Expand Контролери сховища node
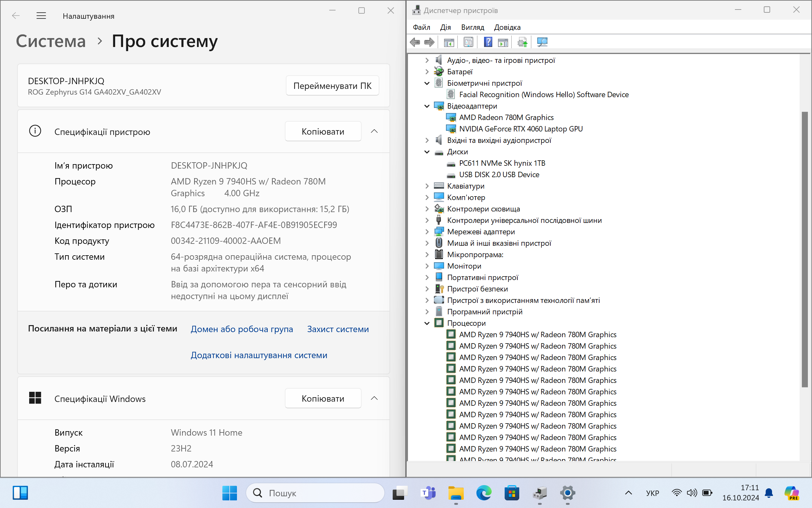This screenshot has height=508, width=812. pos(427,209)
